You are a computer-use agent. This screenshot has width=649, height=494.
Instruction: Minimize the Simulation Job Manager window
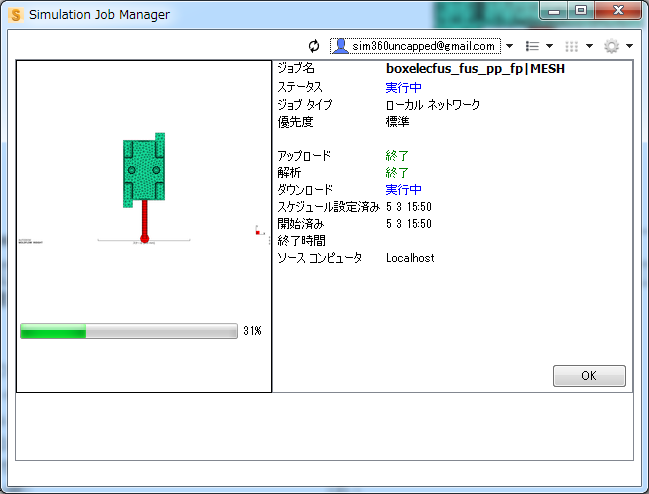point(554,10)
